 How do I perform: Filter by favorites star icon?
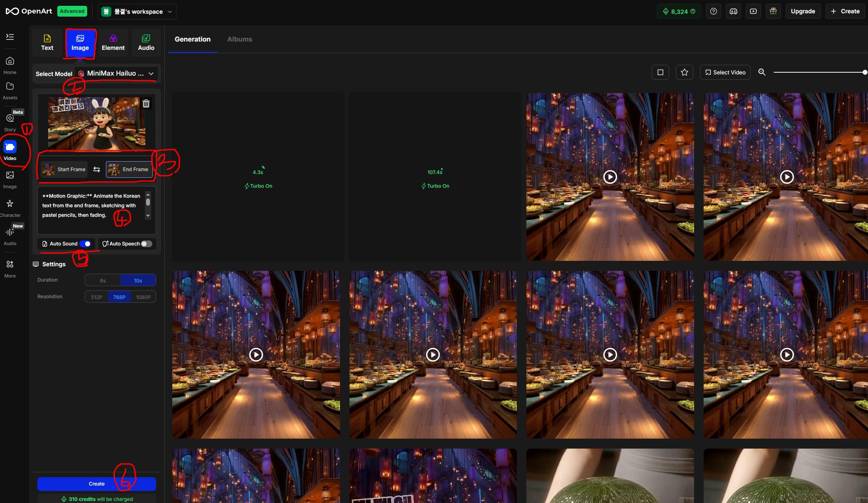click(684, 72)
